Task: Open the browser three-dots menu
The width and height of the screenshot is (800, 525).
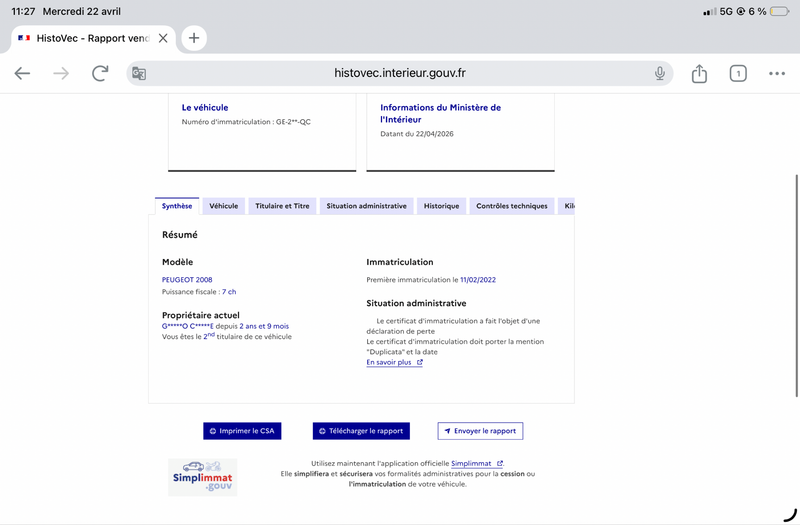Action: click(x=777, y=73)
